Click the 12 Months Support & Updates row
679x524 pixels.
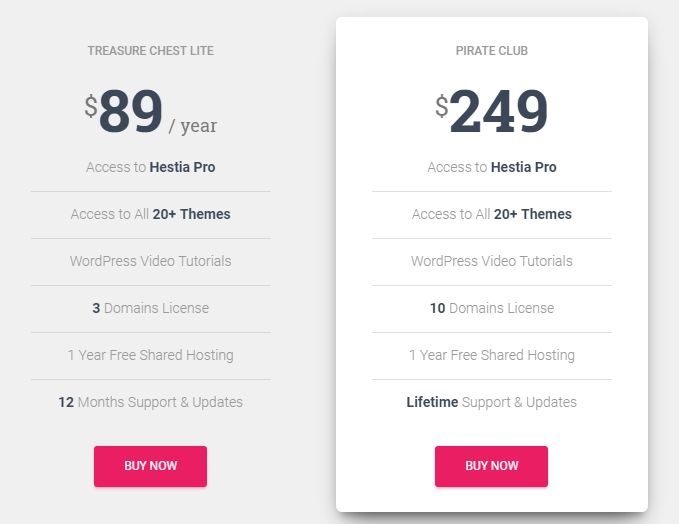click(150, 402)
